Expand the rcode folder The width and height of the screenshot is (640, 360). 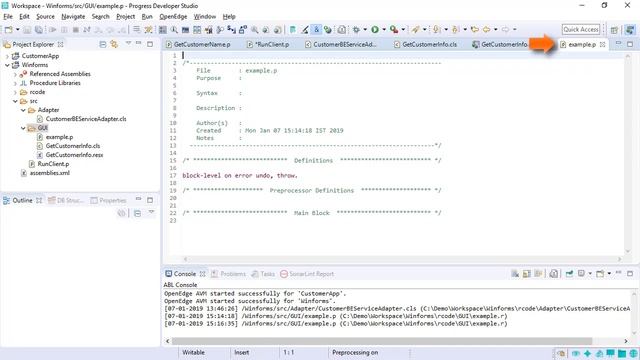coord(16,92)
